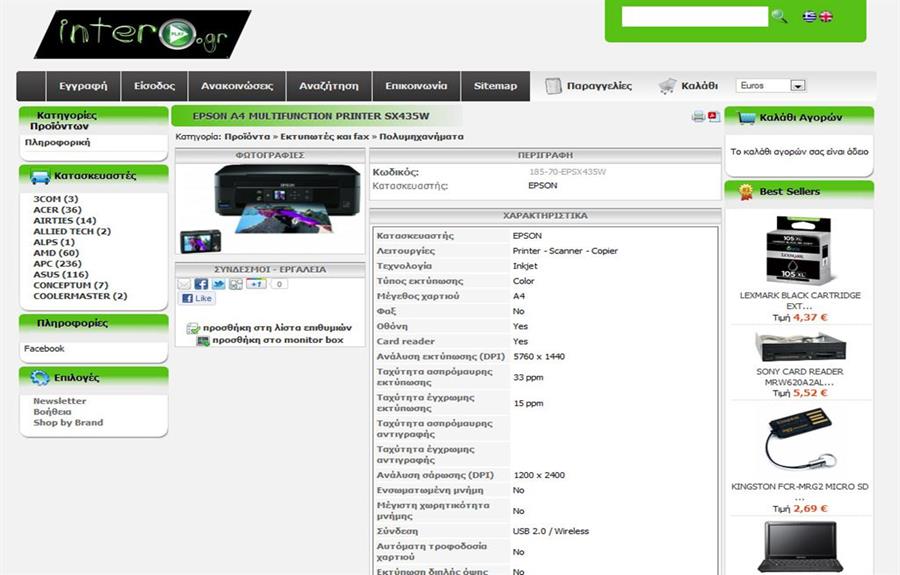Select manufacturer 3COM (3)
Image resolution: width=900 pixels, height=575 pixels.
click(56, 199)
